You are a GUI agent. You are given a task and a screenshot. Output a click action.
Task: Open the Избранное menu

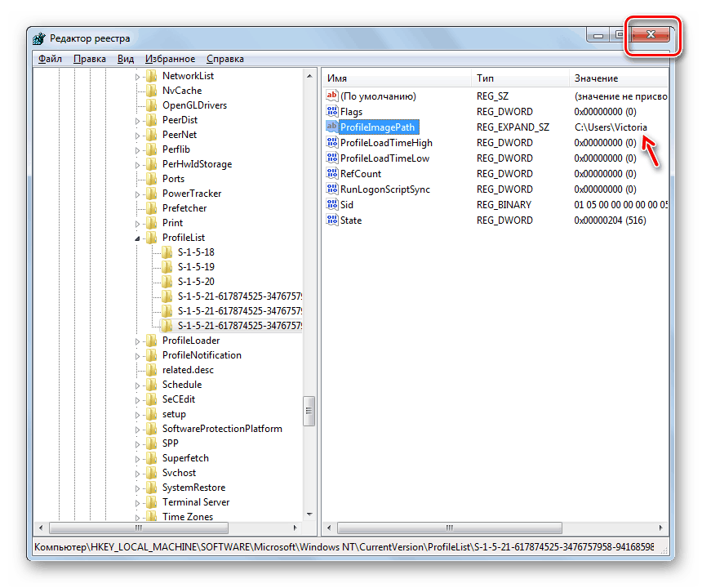click(x=170, y=59)
